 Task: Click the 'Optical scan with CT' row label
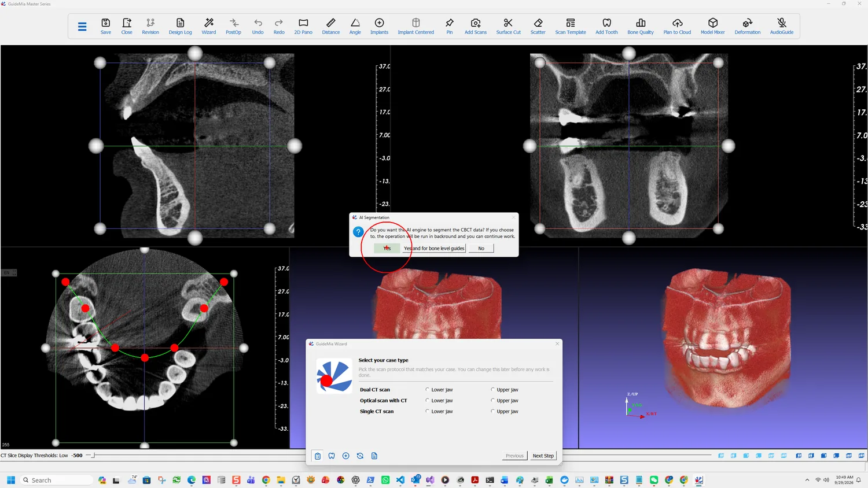(383, 401)
